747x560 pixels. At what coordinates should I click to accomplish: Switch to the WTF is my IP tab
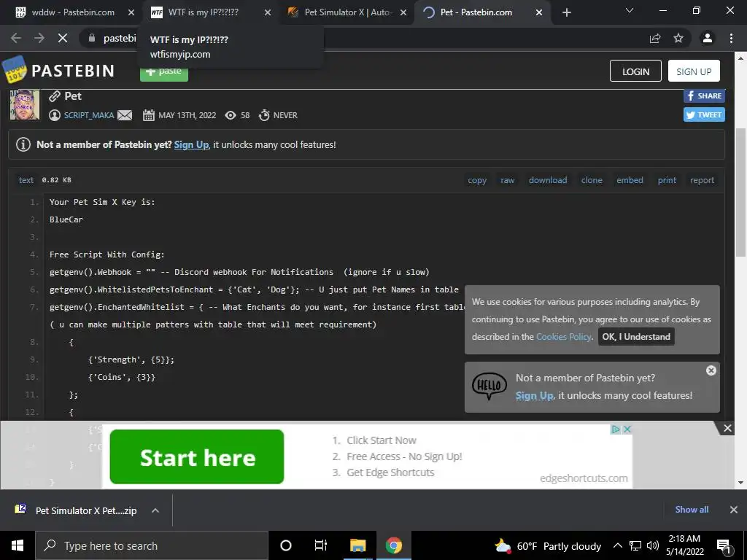(x=204, y=12)
